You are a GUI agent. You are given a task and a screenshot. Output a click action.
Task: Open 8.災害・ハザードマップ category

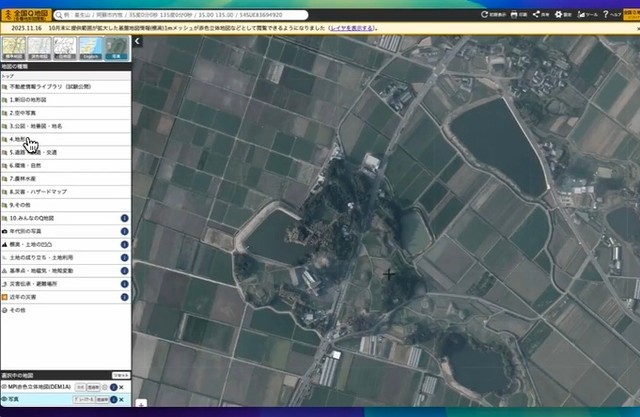click(x=38, y=190)
